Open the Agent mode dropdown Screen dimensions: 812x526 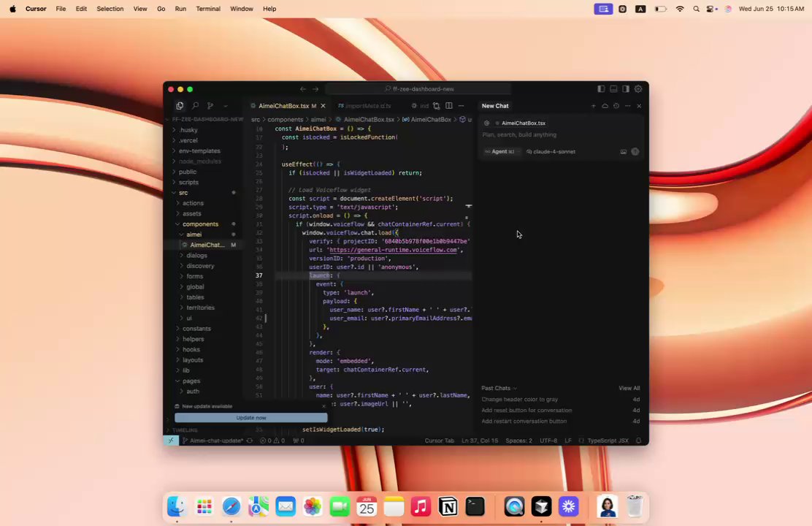(x=501, y=152)
